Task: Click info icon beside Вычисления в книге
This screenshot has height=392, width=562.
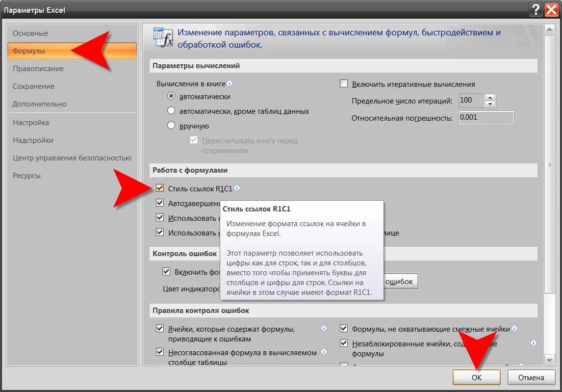Action: tap(230, 83)
